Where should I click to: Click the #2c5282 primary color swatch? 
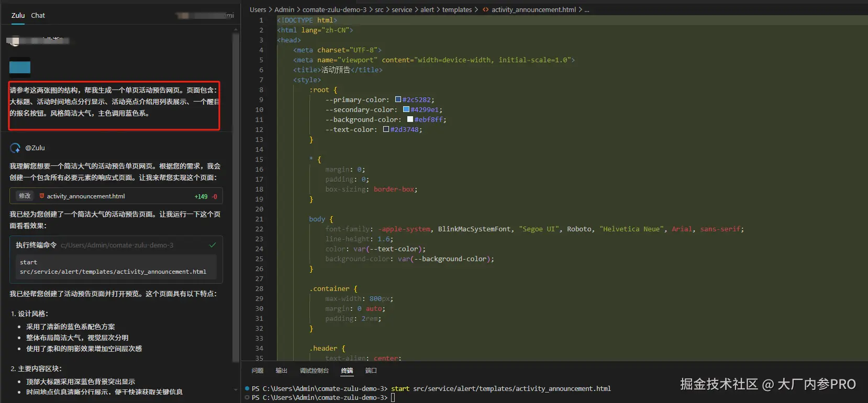pyautogui.click(x=398, y=99)
